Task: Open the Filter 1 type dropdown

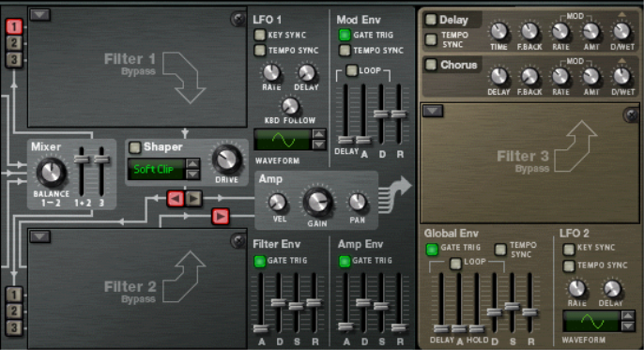Action: (40, 15)
